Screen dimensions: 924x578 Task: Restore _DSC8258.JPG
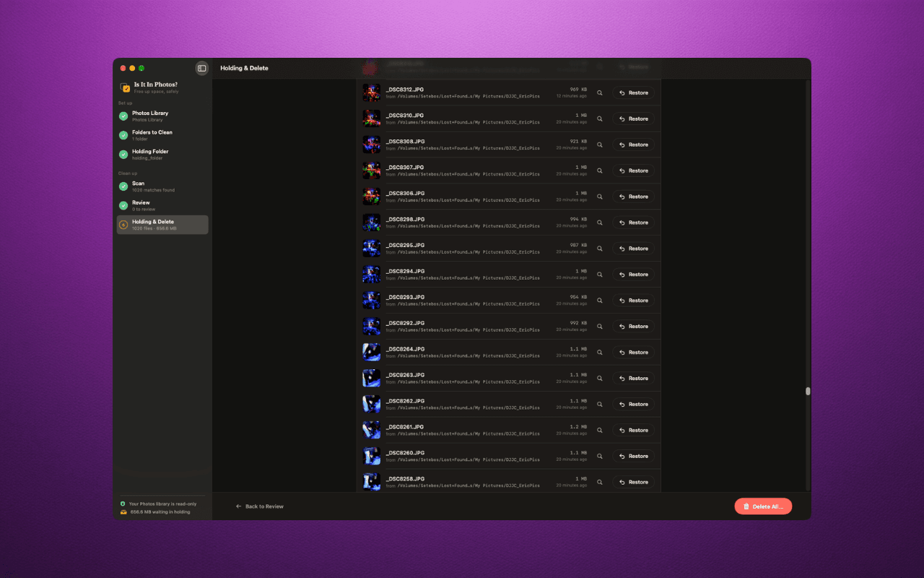[x=634, y=482]
